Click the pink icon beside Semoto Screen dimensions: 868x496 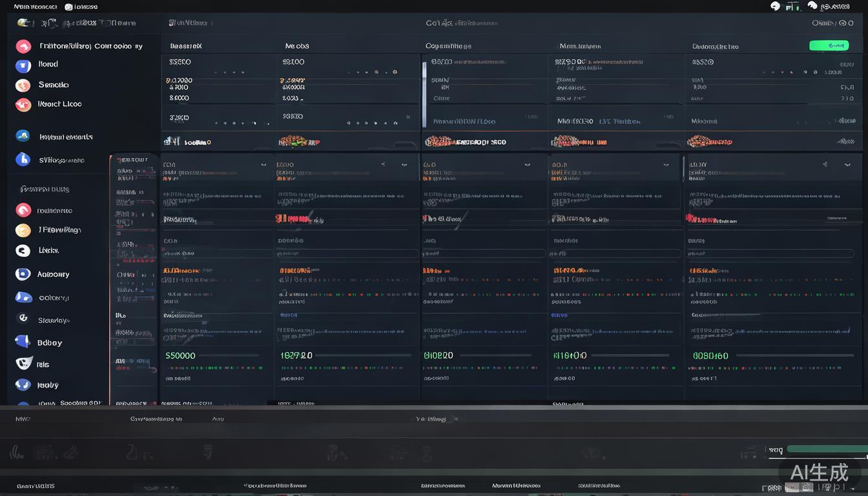coord(23,85)
